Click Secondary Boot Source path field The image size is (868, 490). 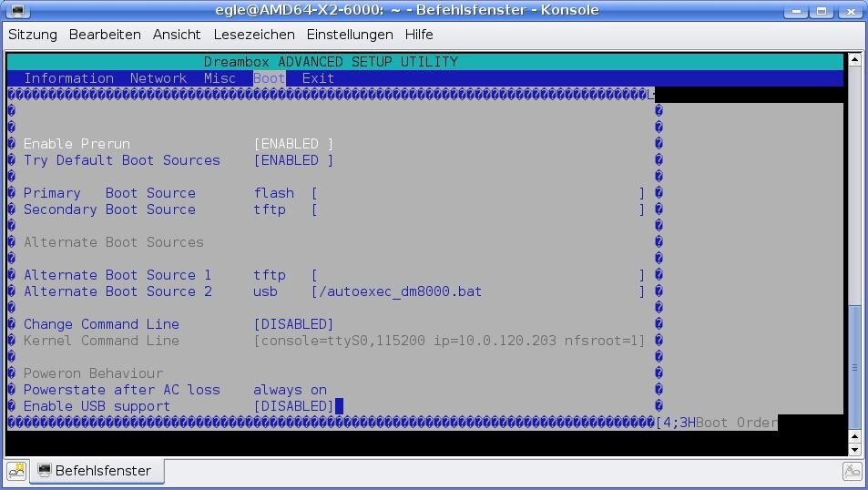tap(478, 209)
